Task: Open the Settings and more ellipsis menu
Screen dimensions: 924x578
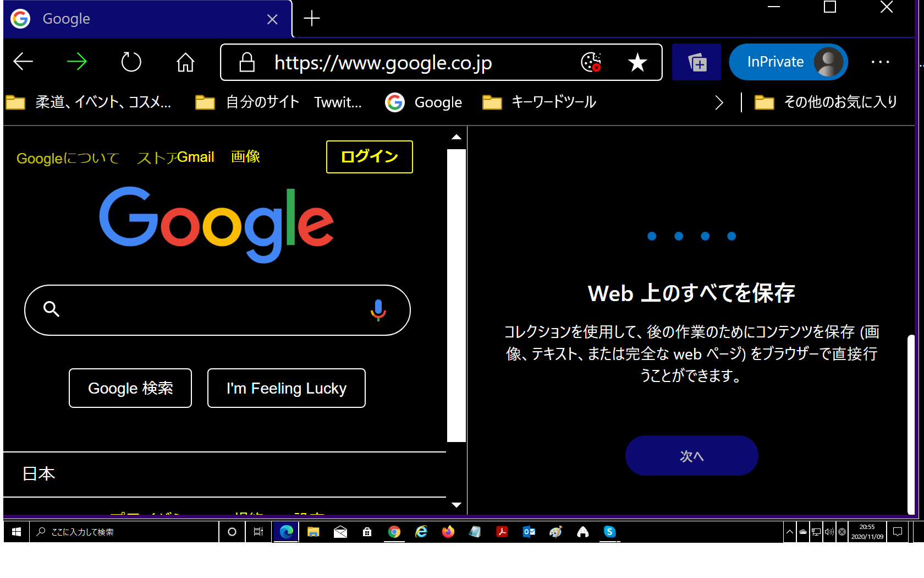Action: pyautogui.click(x=881, y=62)
